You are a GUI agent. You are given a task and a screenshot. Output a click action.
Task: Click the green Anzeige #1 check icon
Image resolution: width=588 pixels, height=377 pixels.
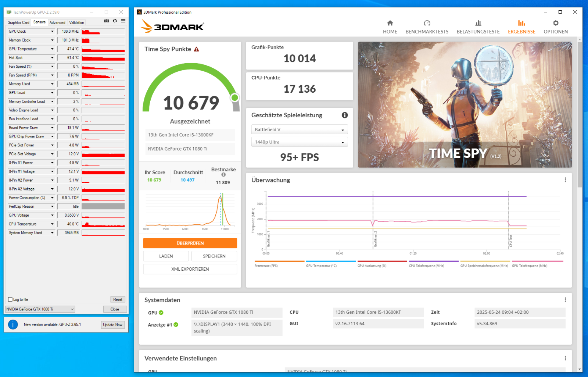(176, 324)
